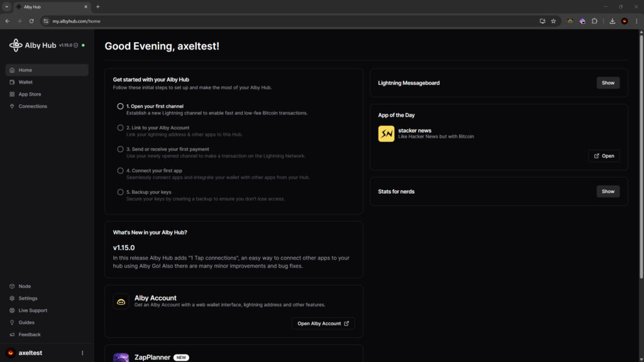Open the browser extensions puzzle icon
Screen dimensions: 644x362
(594, 21)
